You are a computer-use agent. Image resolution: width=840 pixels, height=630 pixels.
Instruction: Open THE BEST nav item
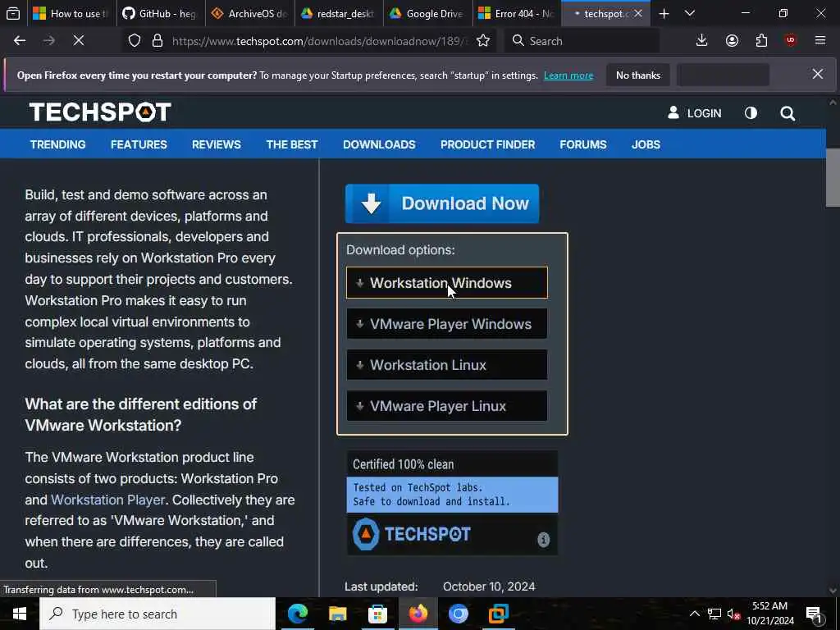[x=292, y=144]
